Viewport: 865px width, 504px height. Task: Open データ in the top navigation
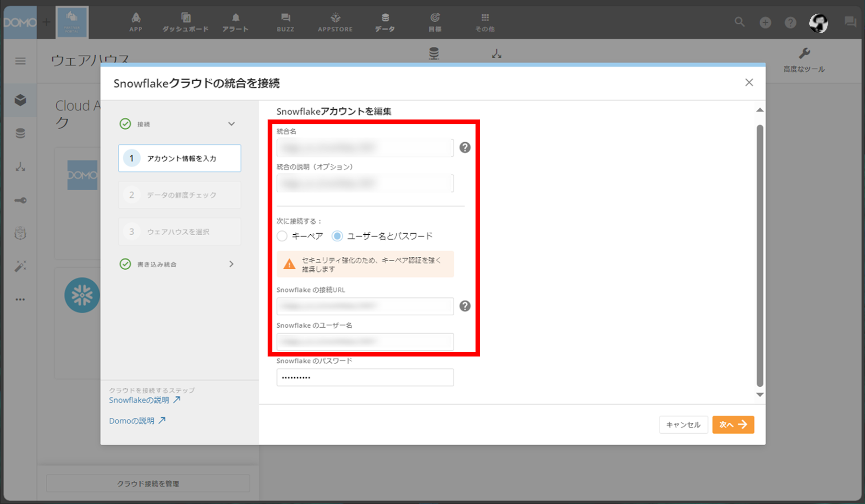point(385,22)
